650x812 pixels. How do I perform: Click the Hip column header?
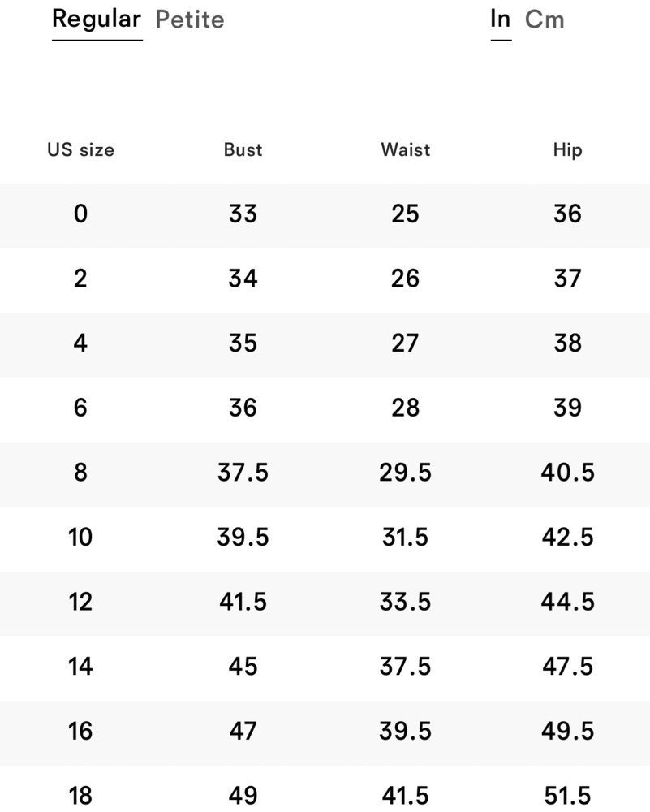(568, 149)
